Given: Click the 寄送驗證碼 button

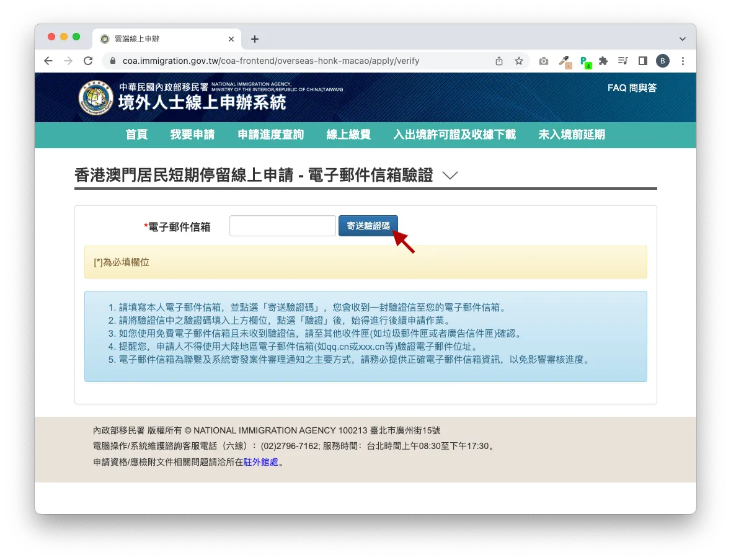Looking at the screenshot, I should point(368,226).
